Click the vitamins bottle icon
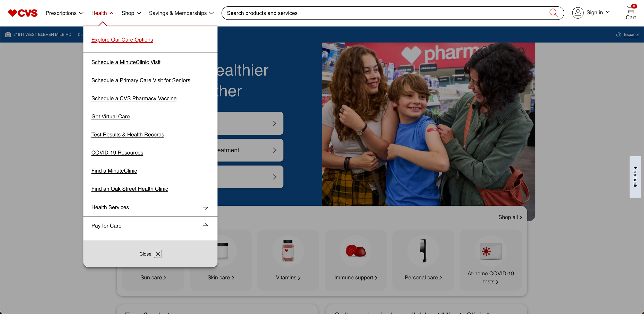 point(288,251)
